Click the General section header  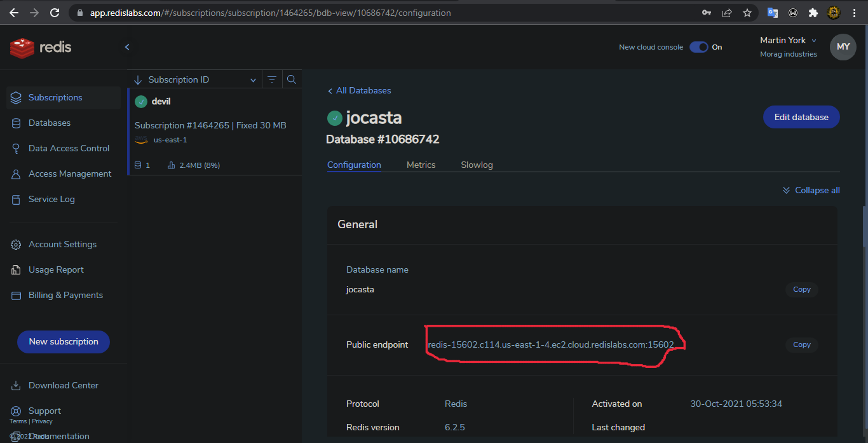[358, 224]
